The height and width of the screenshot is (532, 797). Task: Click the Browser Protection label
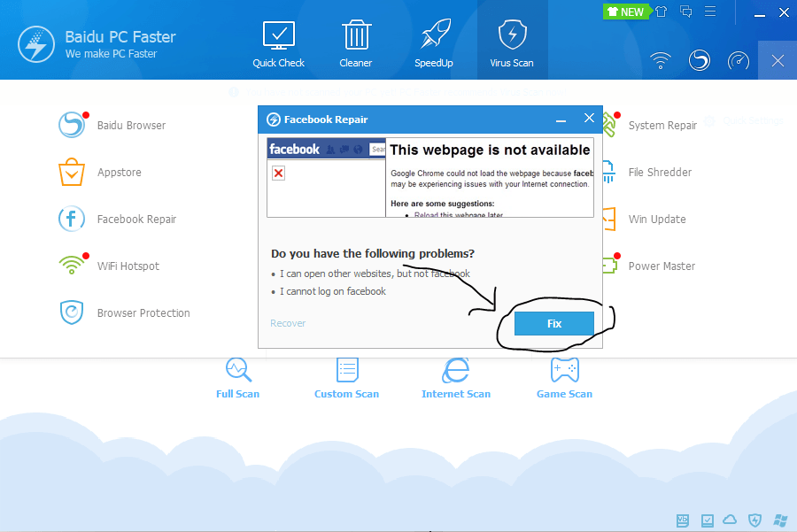[143, 313]
